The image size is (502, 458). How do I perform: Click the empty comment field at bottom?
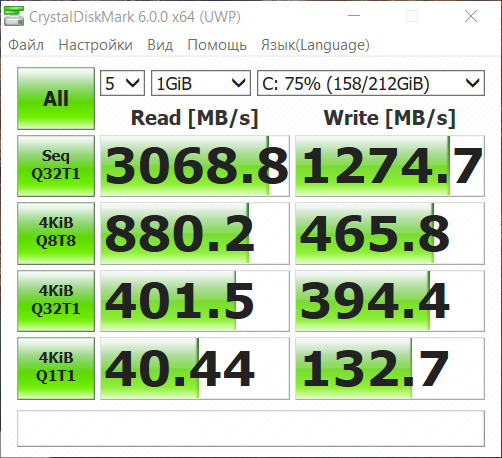tap(251, 428)
